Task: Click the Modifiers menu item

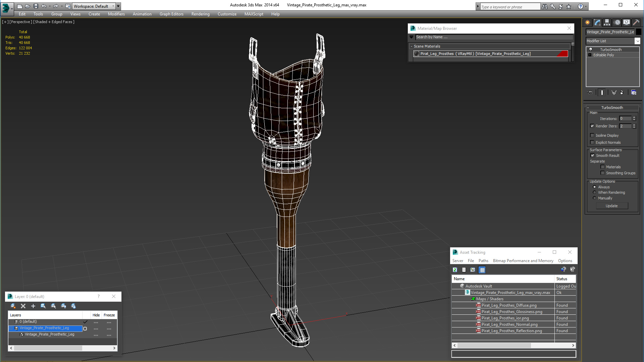Action: tap(116, 14)
